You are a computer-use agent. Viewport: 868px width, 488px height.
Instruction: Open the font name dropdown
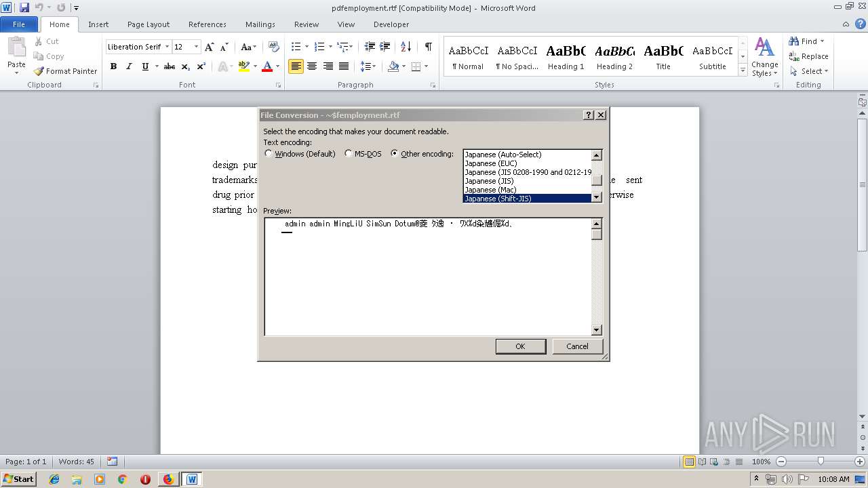pos(167,47)
